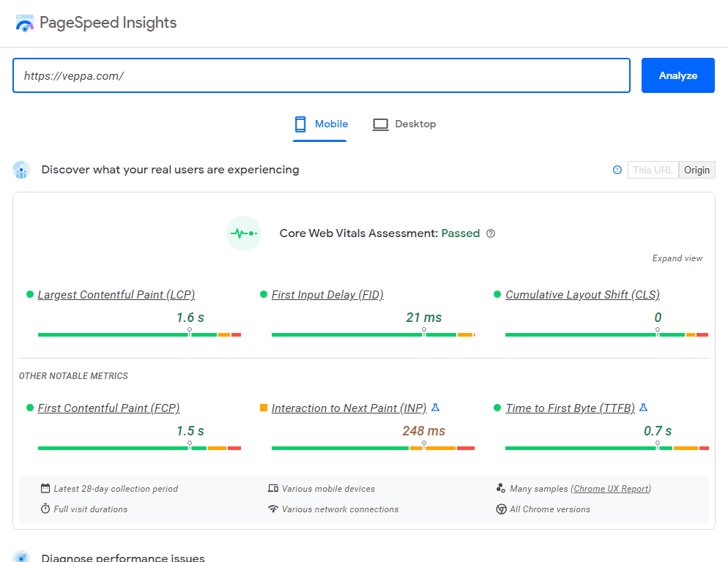Click Various mobile devices text

click(328, 489)
